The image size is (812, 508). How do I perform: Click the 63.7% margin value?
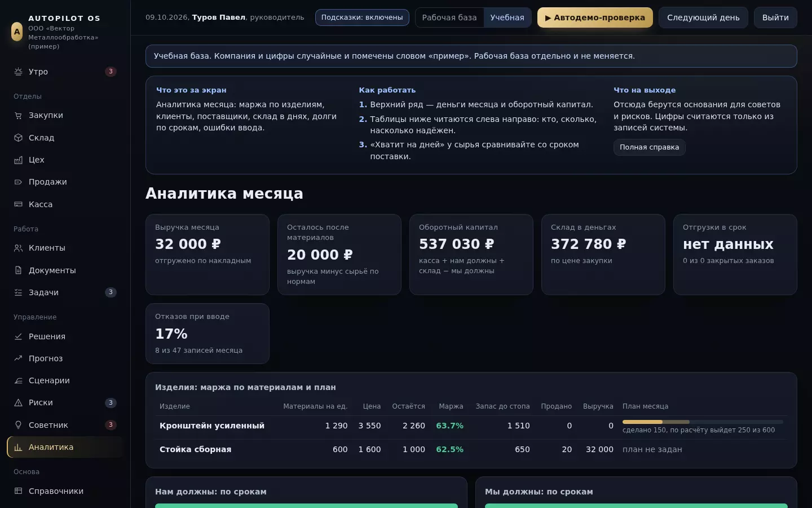(x=449, y=426)
